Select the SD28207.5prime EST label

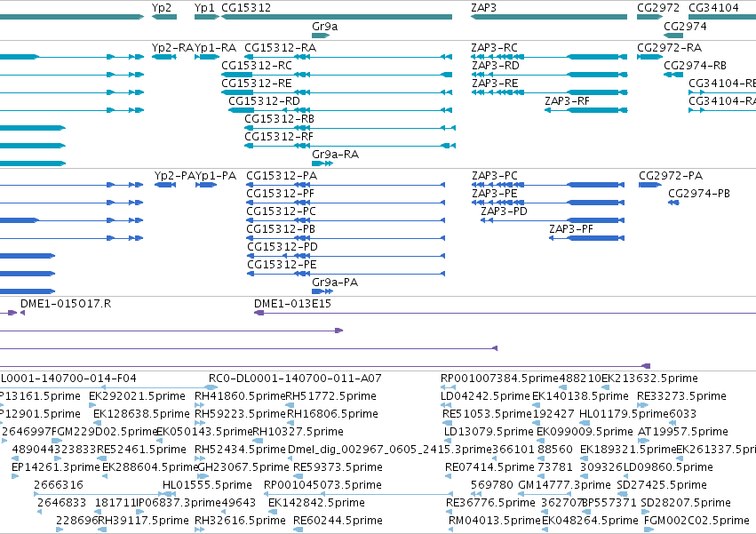(686, 503)
